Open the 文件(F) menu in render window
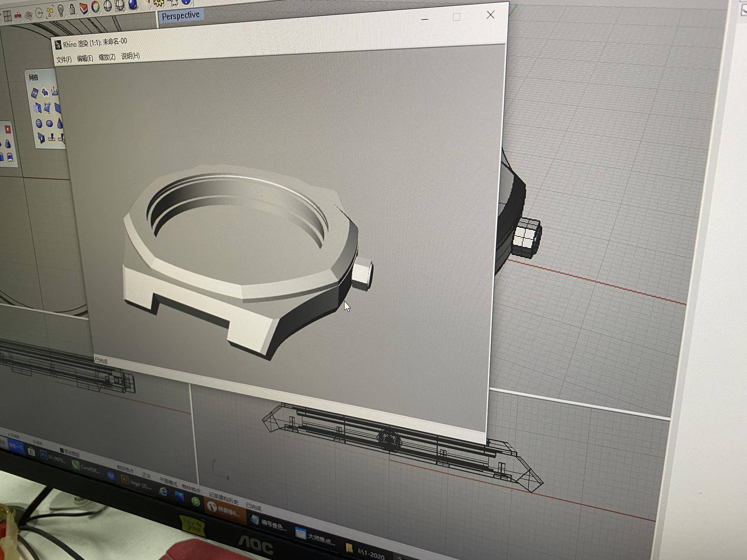 tap(64, 59)
